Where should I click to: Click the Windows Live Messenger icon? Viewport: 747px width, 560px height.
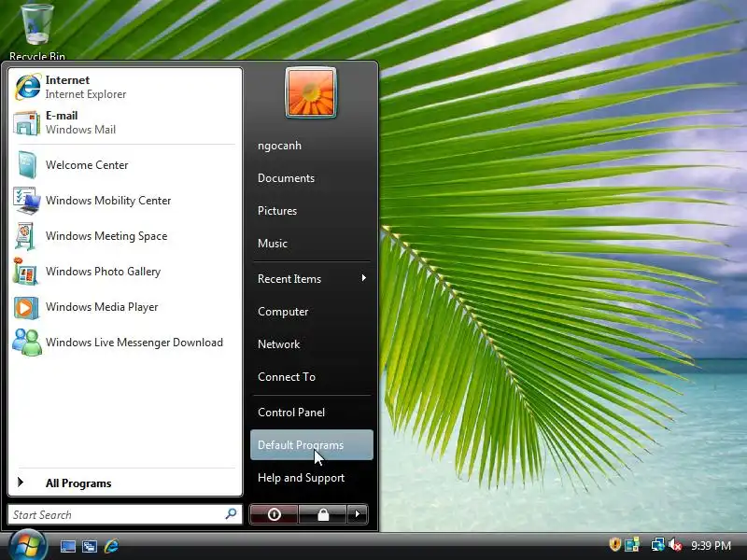pos(27,343)
